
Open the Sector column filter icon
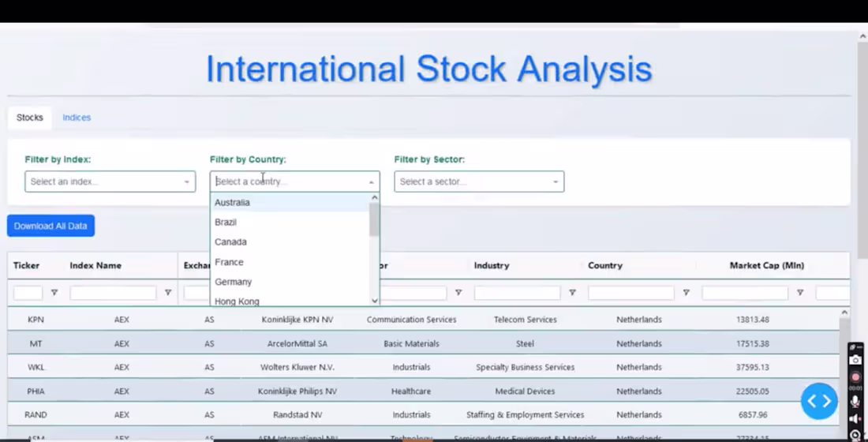[458, 293]
